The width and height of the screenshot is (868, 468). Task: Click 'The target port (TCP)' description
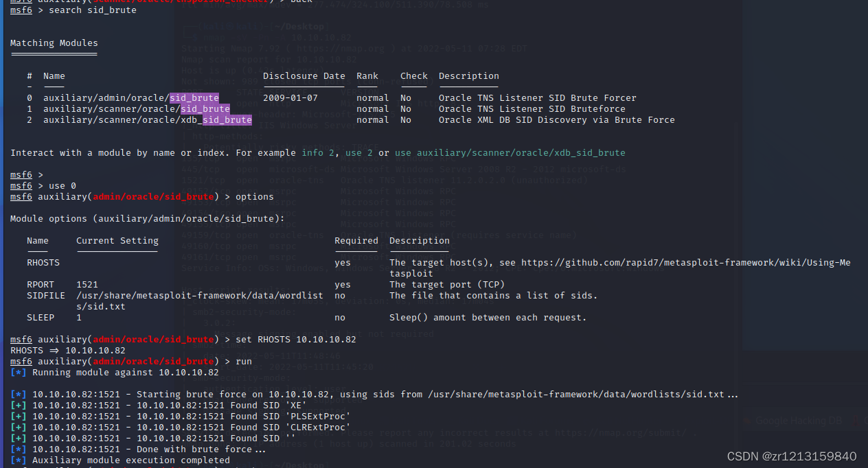click(x=447, y=285)
